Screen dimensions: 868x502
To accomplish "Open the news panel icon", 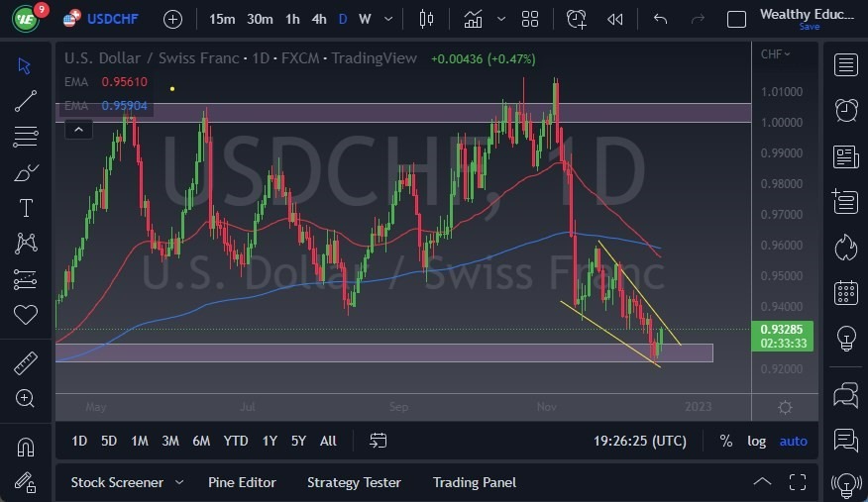I will coord(846,156).
